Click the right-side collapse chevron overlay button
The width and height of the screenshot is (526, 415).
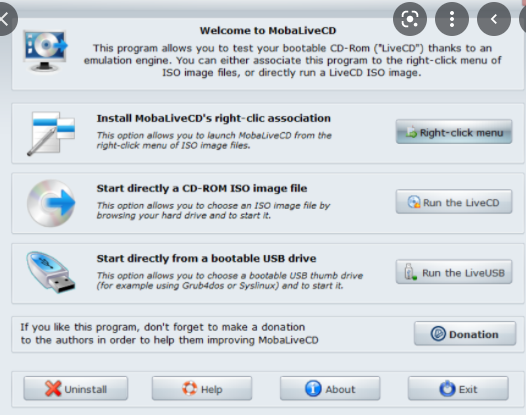pyautogui.click(x=494, y=19)
